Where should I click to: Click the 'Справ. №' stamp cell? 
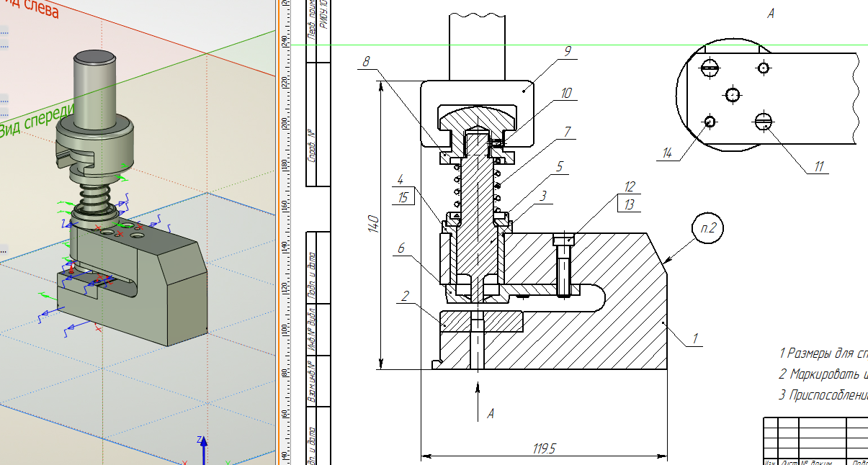313,145
